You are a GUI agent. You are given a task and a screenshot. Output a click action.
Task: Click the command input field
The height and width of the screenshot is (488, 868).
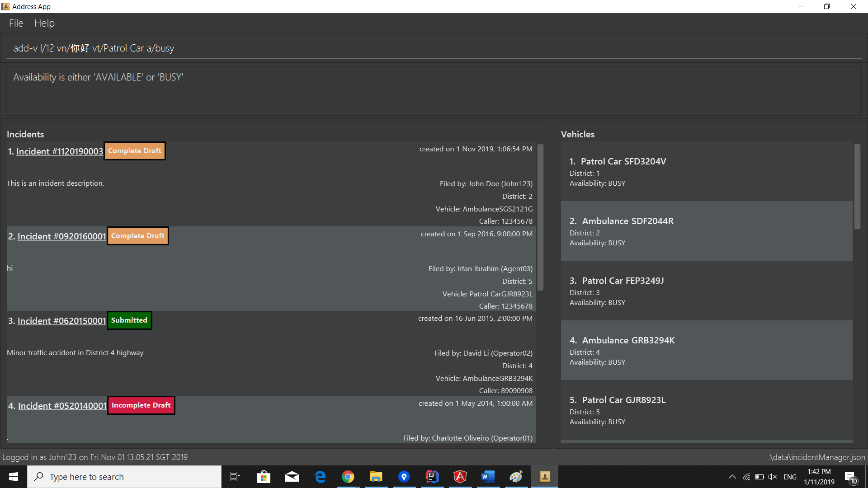[434, 48]
